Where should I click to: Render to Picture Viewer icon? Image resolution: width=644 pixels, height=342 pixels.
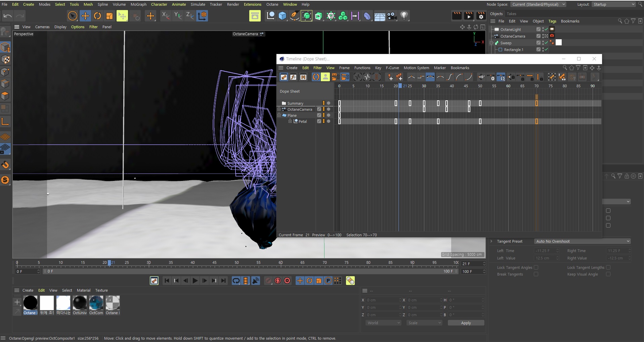coord(469,16)
